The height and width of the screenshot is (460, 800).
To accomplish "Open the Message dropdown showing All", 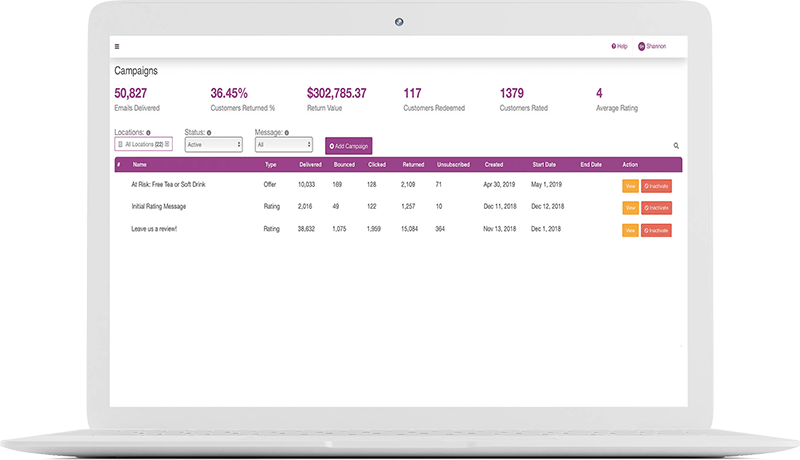I will click(284, 145).
